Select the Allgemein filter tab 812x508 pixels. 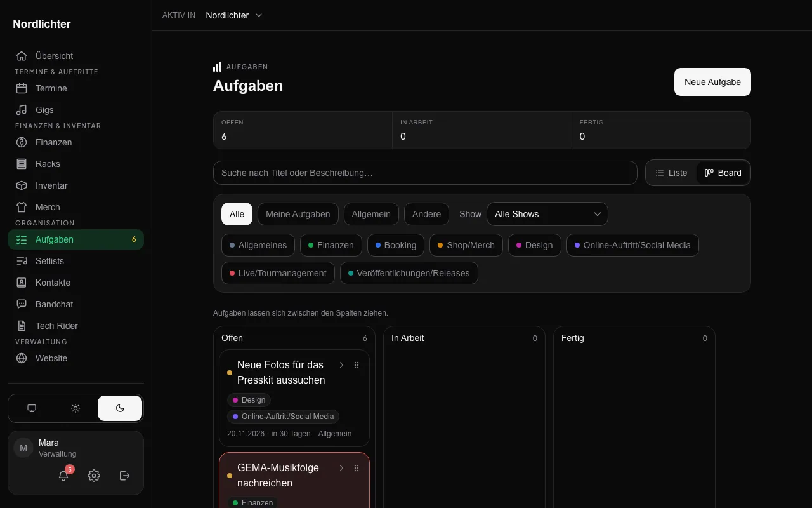point(371,214)
